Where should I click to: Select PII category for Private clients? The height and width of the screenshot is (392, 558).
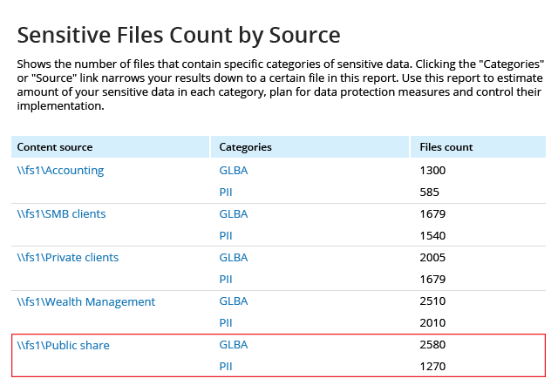tap(226, 280)
